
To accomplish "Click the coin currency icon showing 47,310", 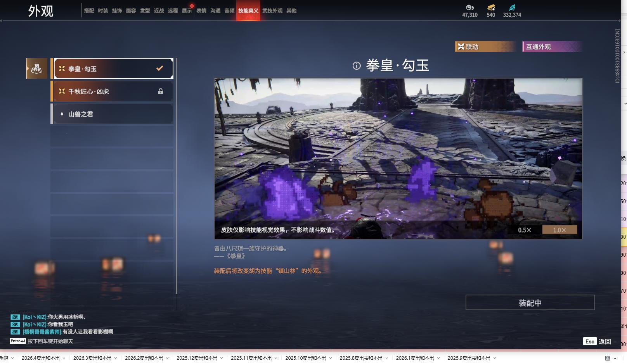I will point(469,7).
